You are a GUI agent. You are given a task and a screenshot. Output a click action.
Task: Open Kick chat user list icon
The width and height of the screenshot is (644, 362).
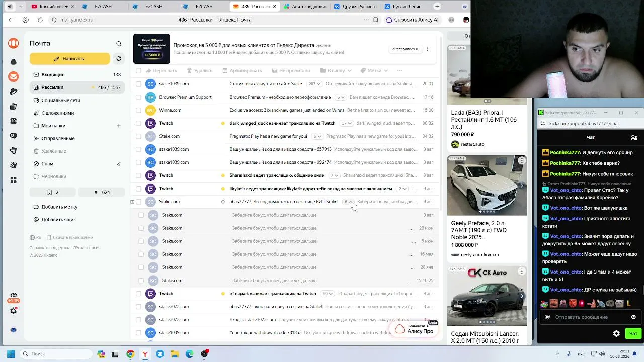tap(634, 138)
